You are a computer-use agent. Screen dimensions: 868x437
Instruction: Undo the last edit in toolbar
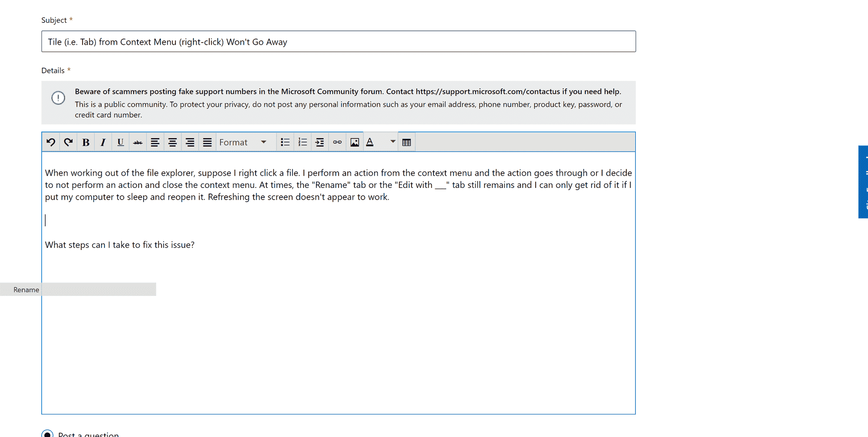click(51, 142)
